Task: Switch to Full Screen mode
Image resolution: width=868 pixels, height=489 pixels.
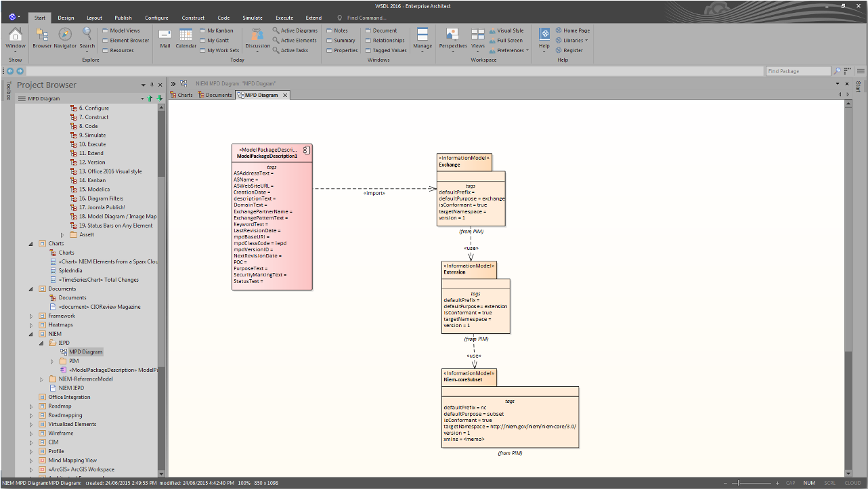Action: coord(506,40)
